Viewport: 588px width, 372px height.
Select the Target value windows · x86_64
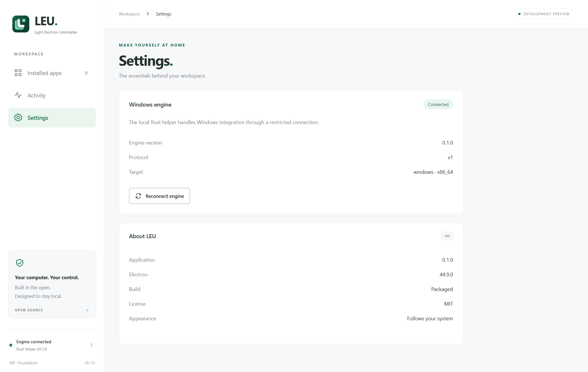(x=433, y=172)
